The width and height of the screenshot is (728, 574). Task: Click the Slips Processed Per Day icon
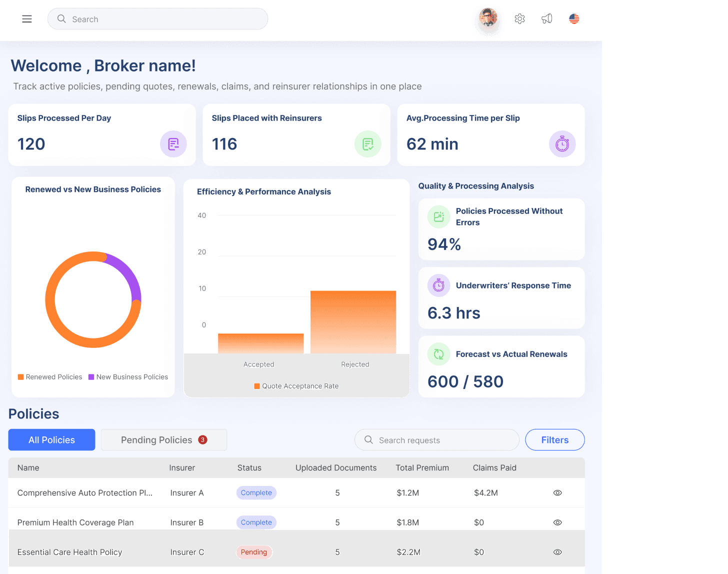tap(173, 144)
